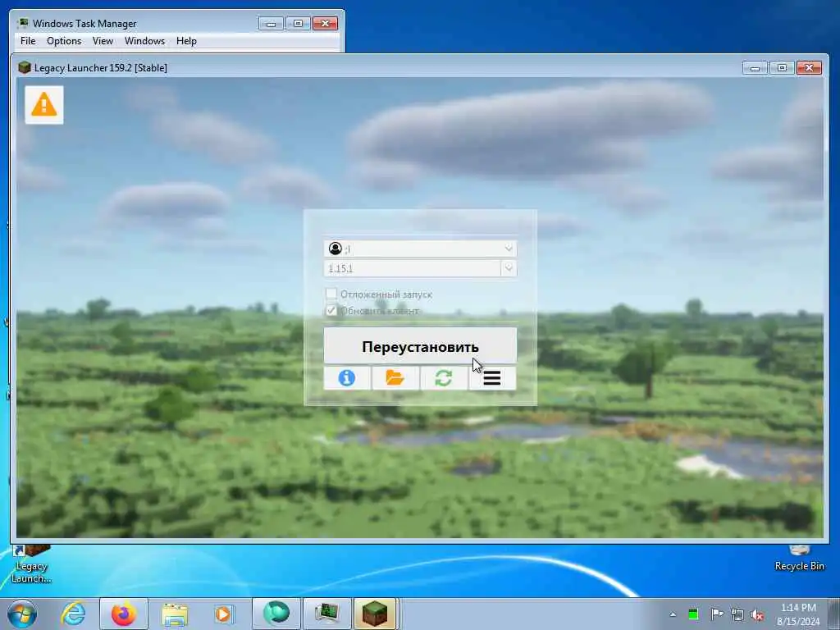Screen dimensions: 840x630
Task: Click the orange warning triangle icon
Action: (44, 104)
